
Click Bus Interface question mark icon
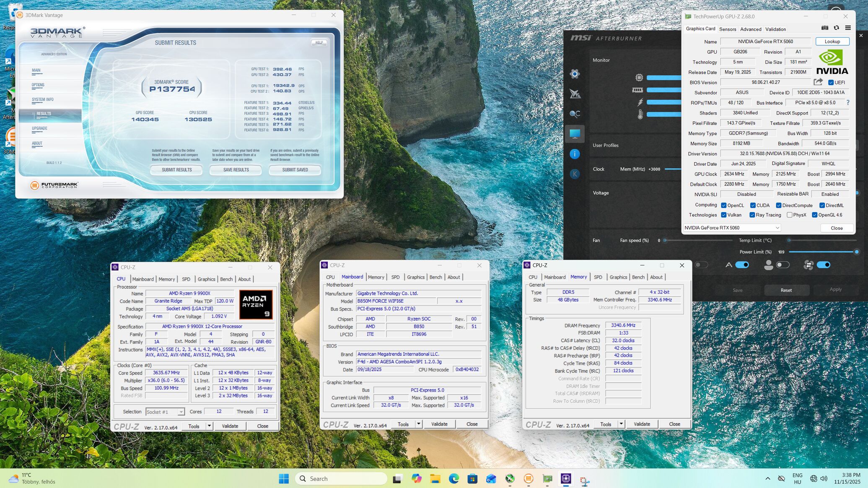(x=848, y=103)
